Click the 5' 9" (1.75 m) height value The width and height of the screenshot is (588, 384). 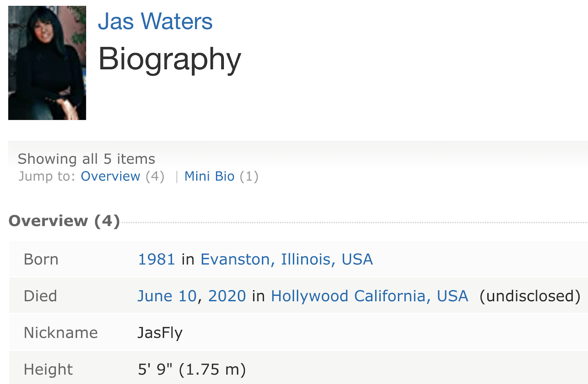(x=192, y=369)
